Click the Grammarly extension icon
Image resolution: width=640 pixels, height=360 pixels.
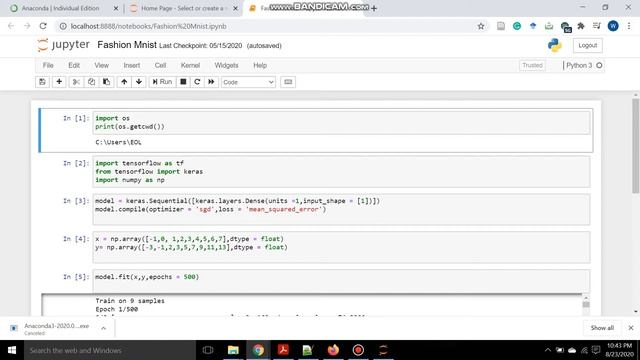tap(517, 26)
